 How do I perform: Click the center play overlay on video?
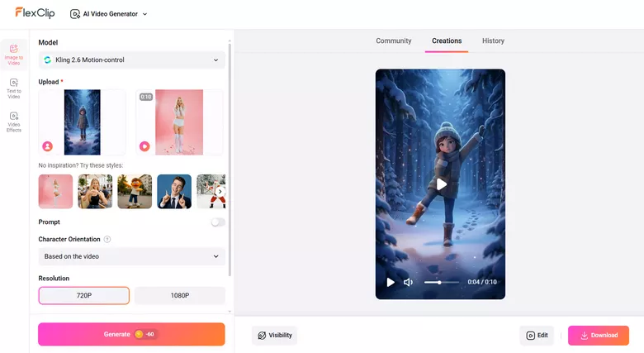click(441, 184)
